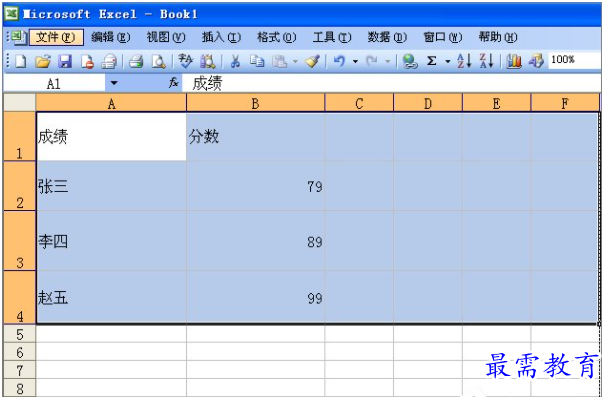
Task: Open Print Preview magnifier icon
Action: click(158, 61)
